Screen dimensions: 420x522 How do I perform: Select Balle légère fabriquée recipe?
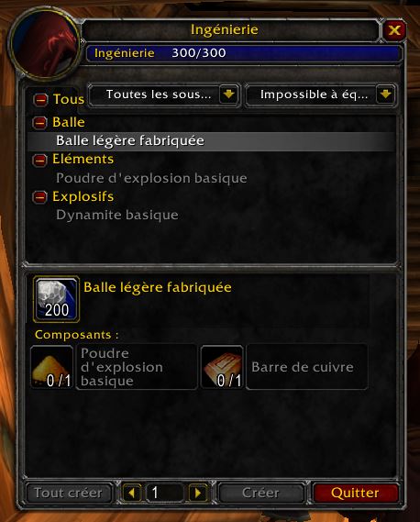(x=211, y=141)
